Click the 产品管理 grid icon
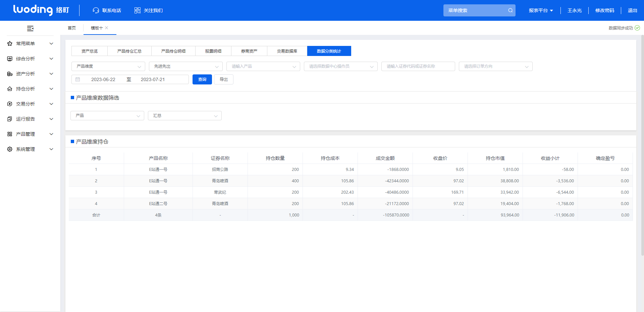Image resolution: width=644 pixels, height=312 pixels. coord(10,134)
